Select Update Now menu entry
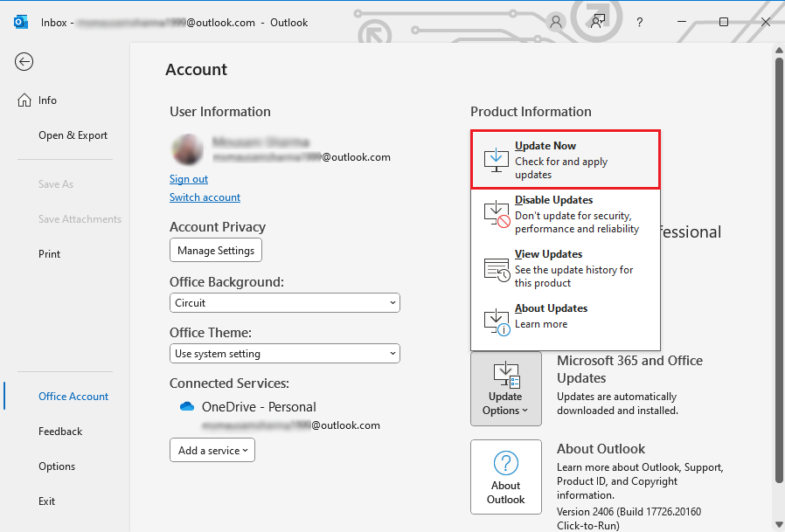 [566, 160]
